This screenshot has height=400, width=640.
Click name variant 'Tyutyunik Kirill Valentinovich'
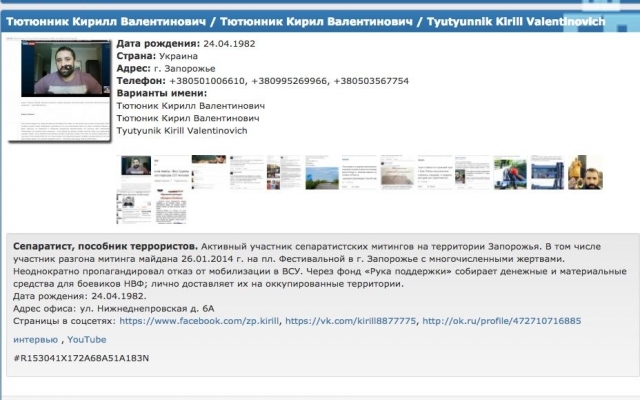pyautogui.click(x=182, y=131)
